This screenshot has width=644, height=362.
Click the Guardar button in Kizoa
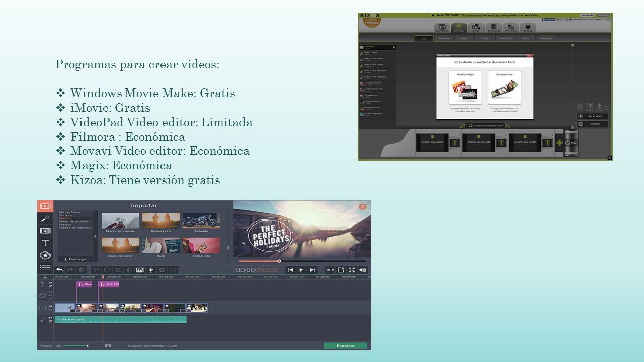point(592,124)
